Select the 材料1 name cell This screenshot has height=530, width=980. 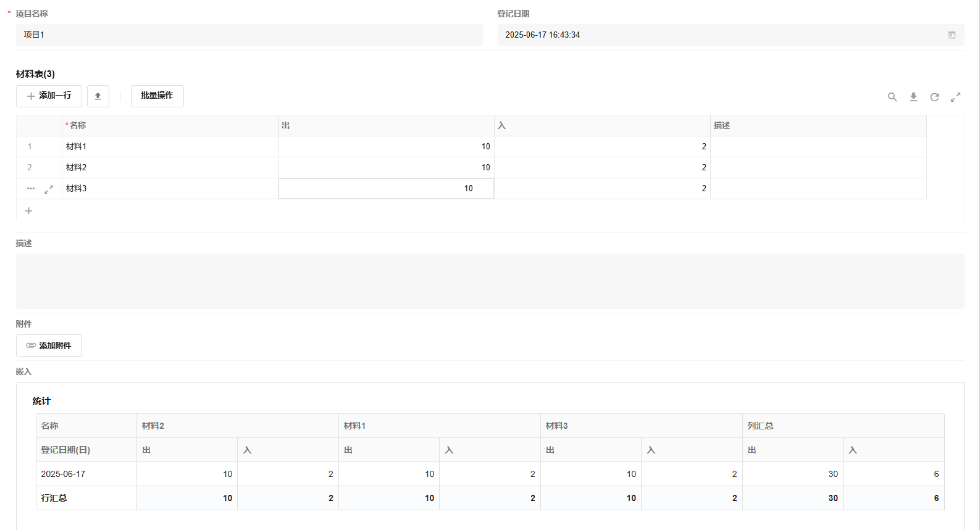[x=170, y=147]
